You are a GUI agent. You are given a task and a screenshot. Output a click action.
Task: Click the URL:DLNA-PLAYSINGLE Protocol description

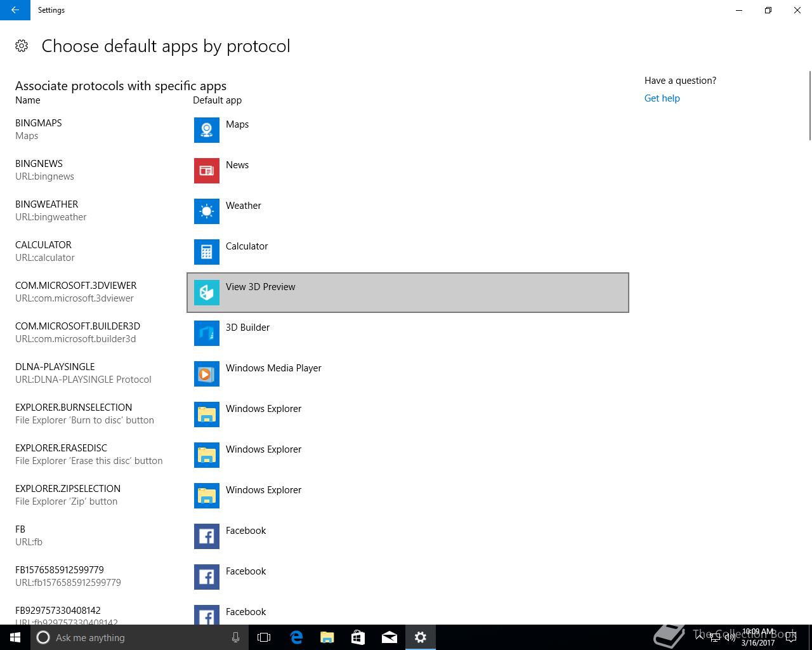(83, 380)
